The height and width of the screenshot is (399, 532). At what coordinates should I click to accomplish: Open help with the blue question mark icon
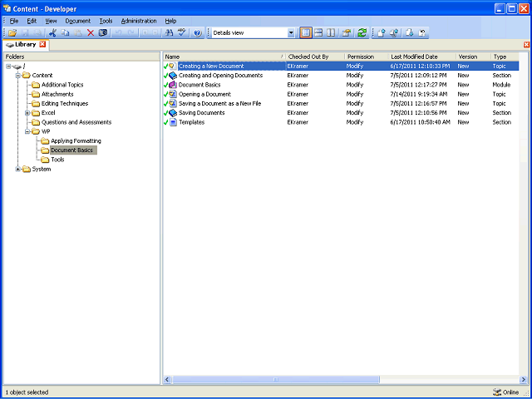point(198,33)
